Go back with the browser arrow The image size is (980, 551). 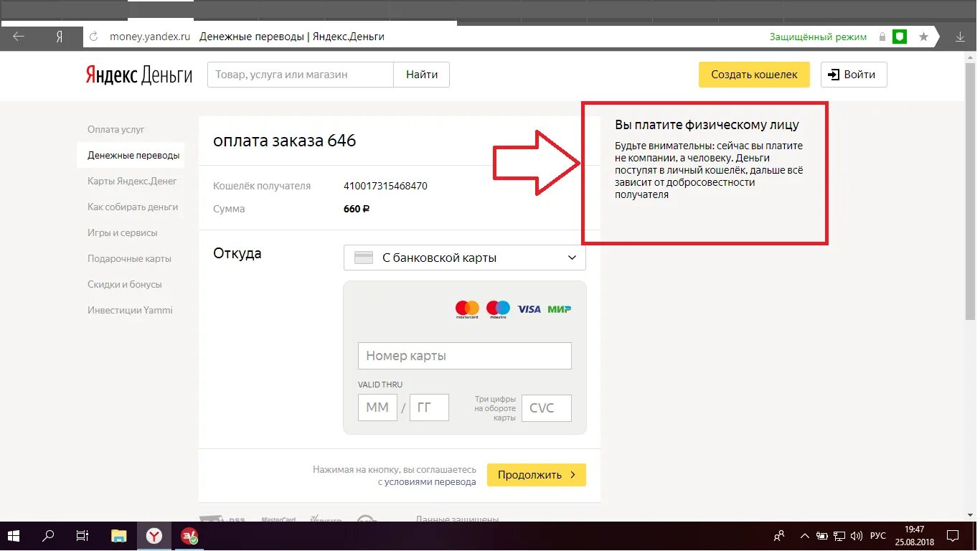(19, 37)
